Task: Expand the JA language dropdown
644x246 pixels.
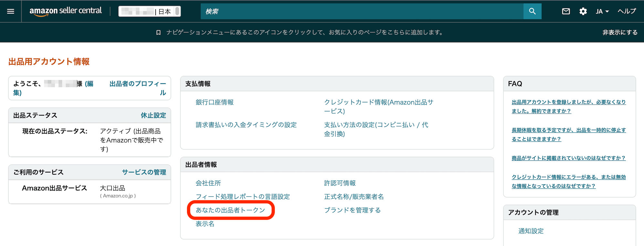Action: pos(602,11)
